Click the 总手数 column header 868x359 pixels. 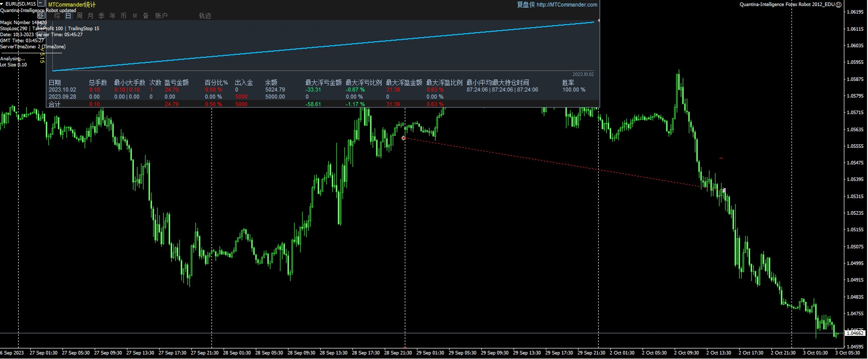[x=98, y=82]
